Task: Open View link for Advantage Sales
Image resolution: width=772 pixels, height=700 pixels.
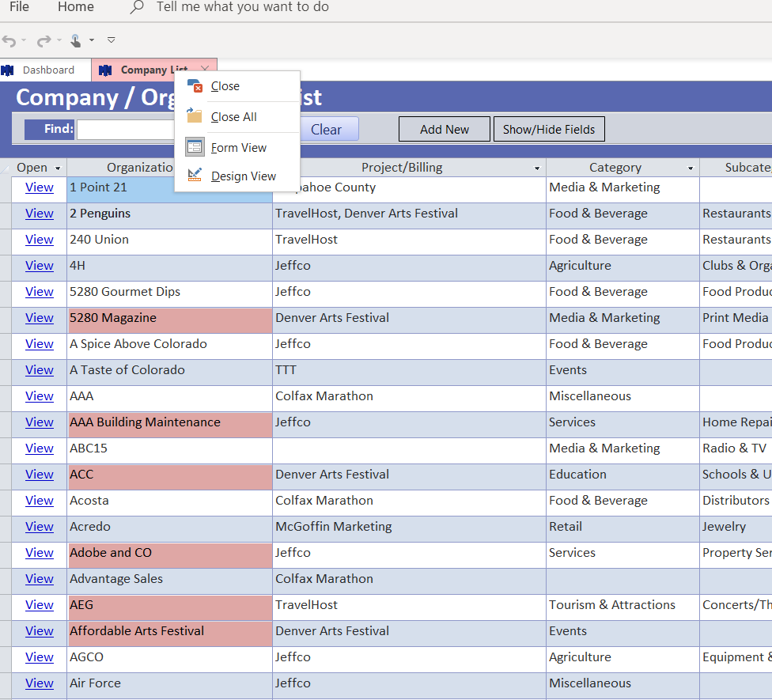Action: tap(40, 579)
